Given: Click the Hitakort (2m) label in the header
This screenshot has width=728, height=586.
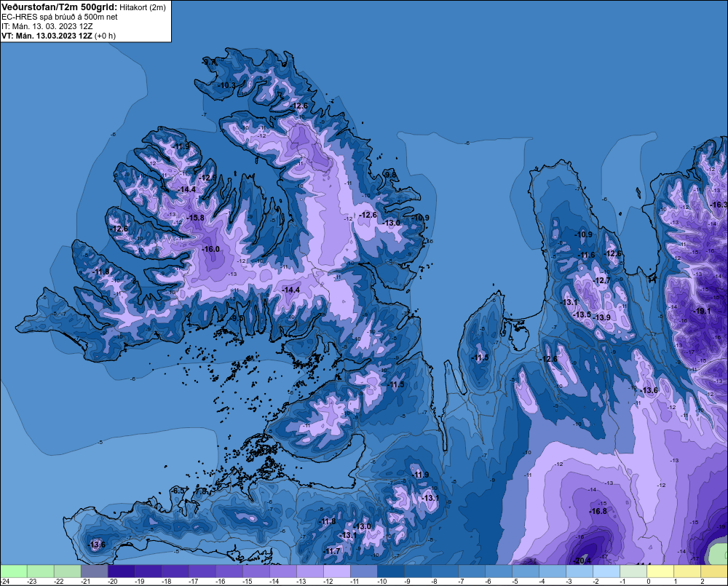Looking at the screenshot, I should click(x=143, y=7).
